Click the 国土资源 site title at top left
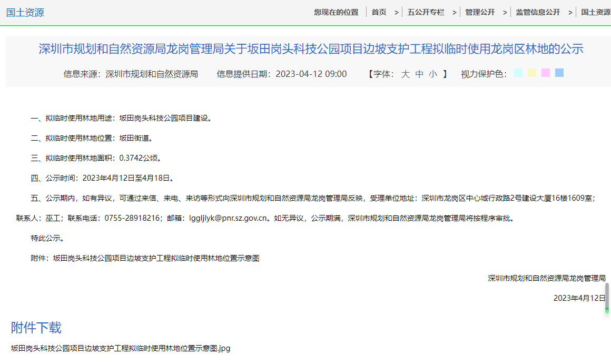This screenshot has height=364, width=611. [25, 13]
